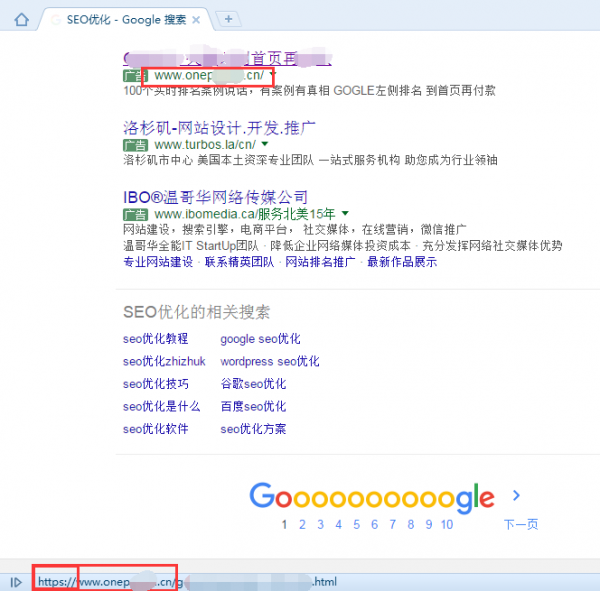The image size is (600, 591).
Task: Click the next-page chevron beside Google logo
Action: point(516,495)
